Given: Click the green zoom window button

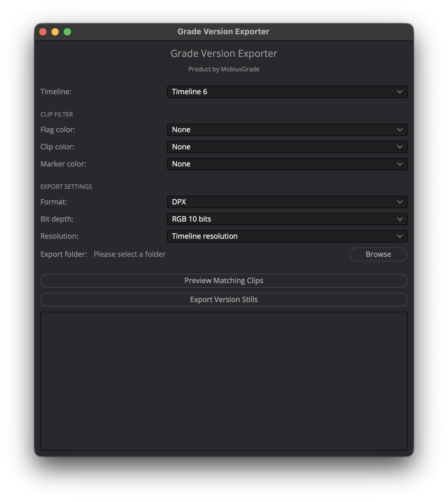Looking at the screenshot, I should [67, 32].
